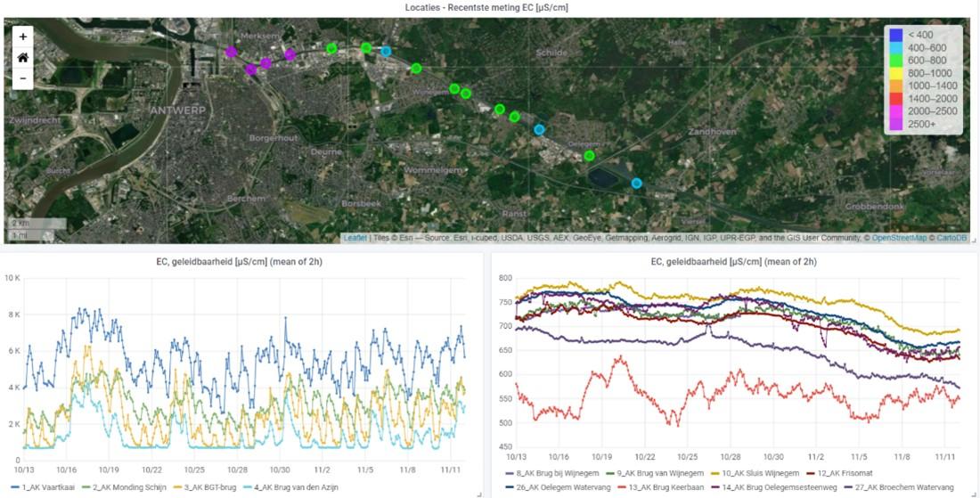Click the '800' y-axis label on right chart
Viewport: 980px width, 498px height.
tap(503, 277)
